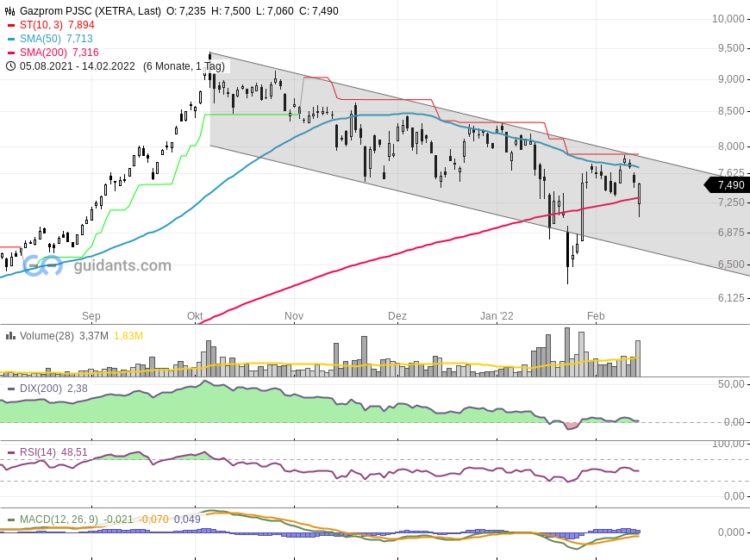The height and width of the screenshot is (560, 750).
Task: Open the MACD(12, 26, 9) indicator label
Action: point(59,520)
